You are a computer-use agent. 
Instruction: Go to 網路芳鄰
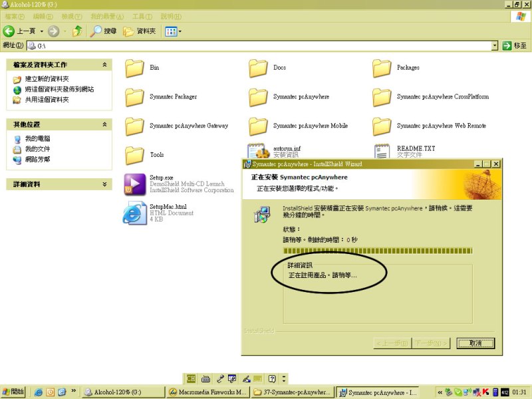click(37, 160)
